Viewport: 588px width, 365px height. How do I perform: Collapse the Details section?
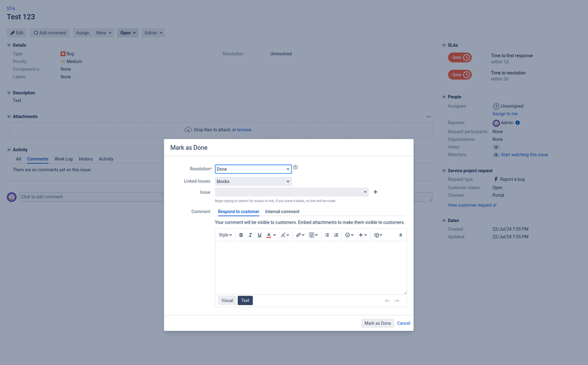9,45
